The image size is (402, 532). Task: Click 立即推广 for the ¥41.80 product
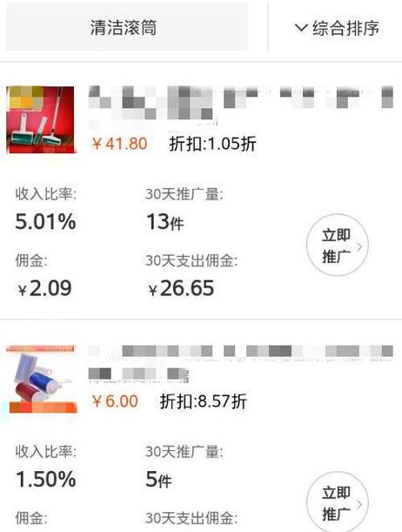coord(338,245)
